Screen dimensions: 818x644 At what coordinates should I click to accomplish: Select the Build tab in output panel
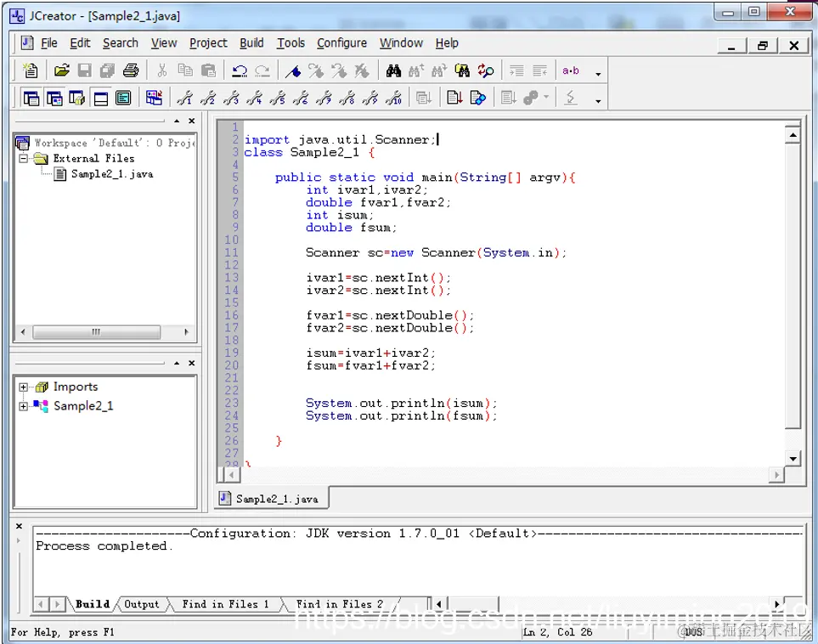click(x=93, y=604)
